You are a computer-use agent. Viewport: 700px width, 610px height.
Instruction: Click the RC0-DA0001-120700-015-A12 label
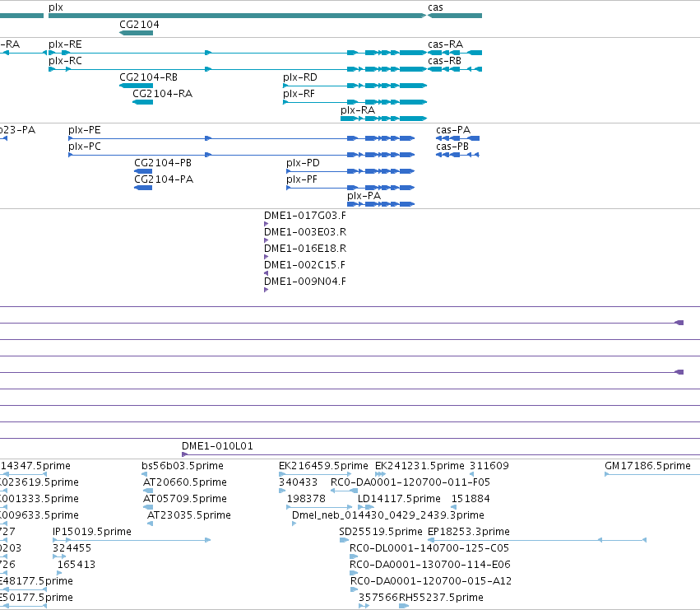431,581
